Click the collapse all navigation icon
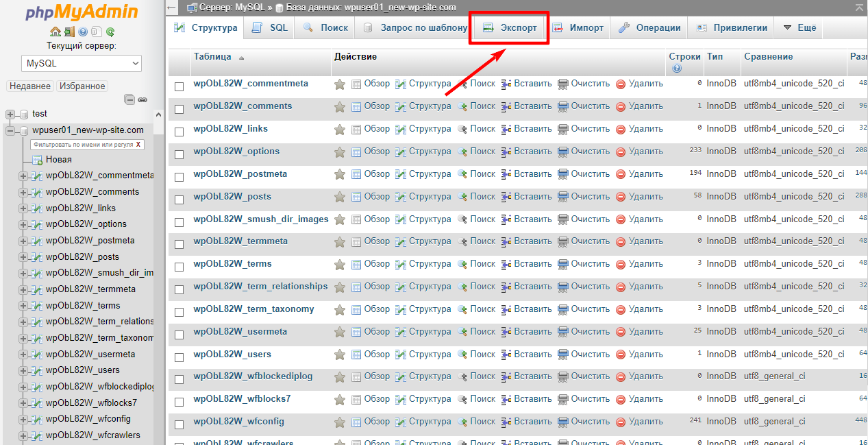 [x=129, y=99]
